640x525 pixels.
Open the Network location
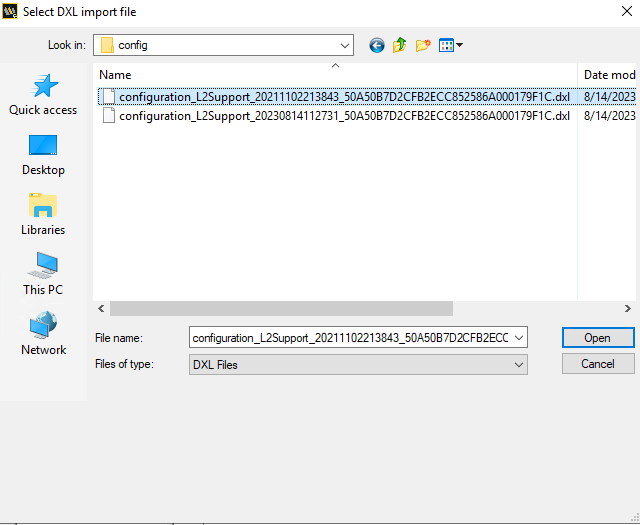coord(43,334)
